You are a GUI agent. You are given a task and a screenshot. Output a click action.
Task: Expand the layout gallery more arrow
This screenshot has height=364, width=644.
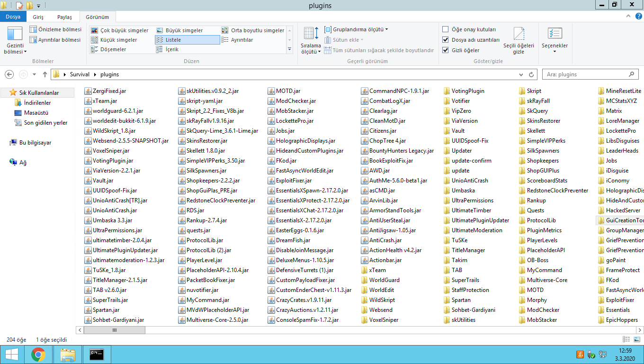[290, 49]
